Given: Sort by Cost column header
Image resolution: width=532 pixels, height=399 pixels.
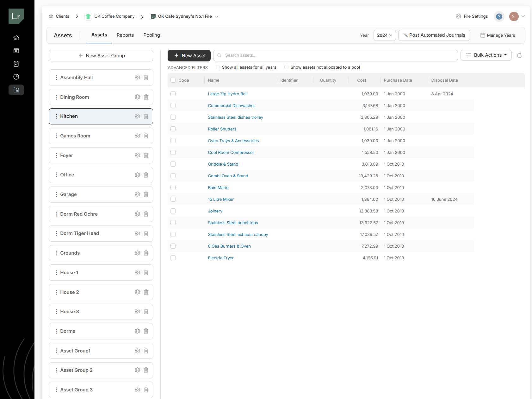Looking at the screenshot, I should [362, 80].
